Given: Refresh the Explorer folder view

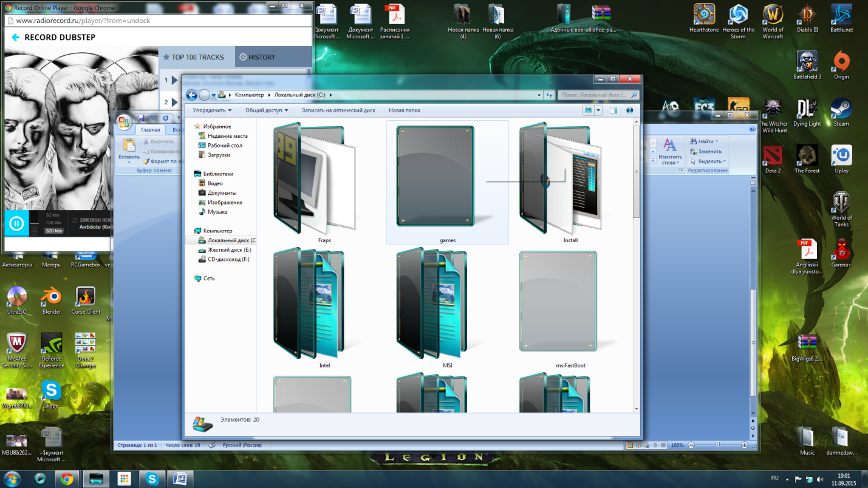Looking at the screenshot, I should pyautogui.click(x=549, y=95).
